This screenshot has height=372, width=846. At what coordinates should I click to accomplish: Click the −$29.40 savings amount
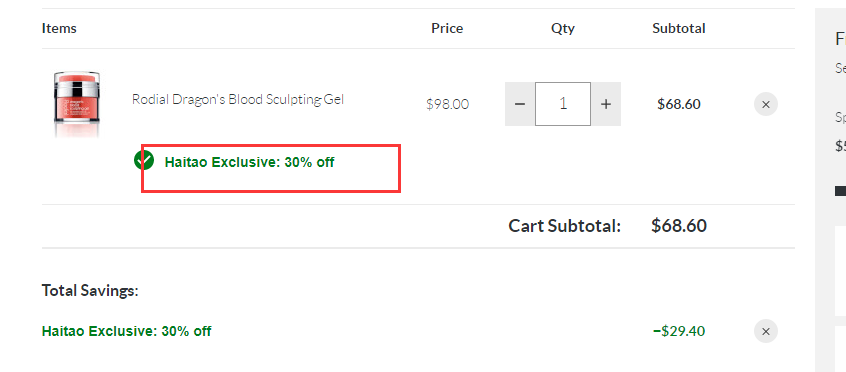(679, 331)
